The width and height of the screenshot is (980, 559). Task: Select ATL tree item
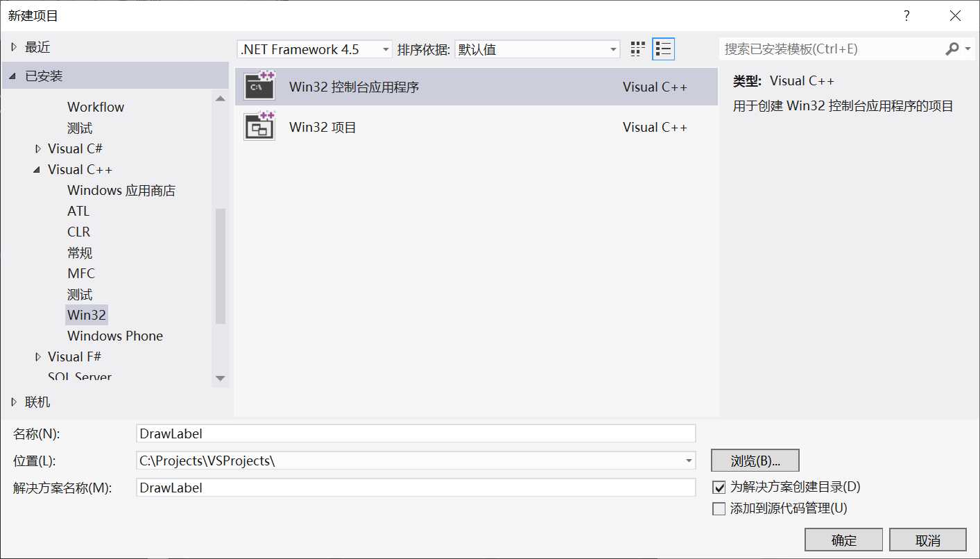tap(78, 211)
